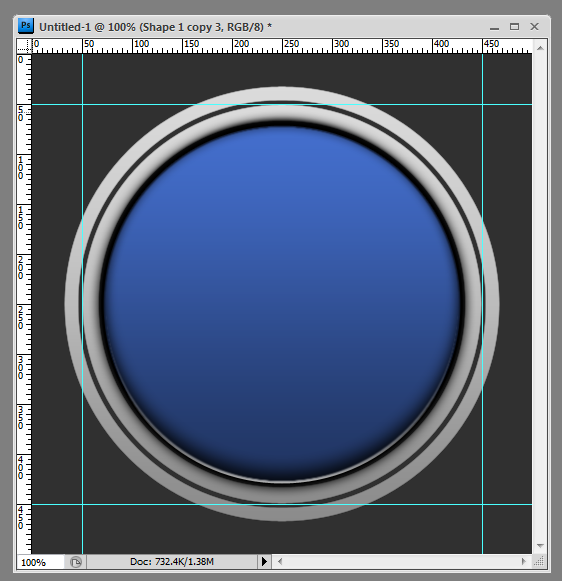Select the lower horizontal cyan guide

click(x=282, y=504)
